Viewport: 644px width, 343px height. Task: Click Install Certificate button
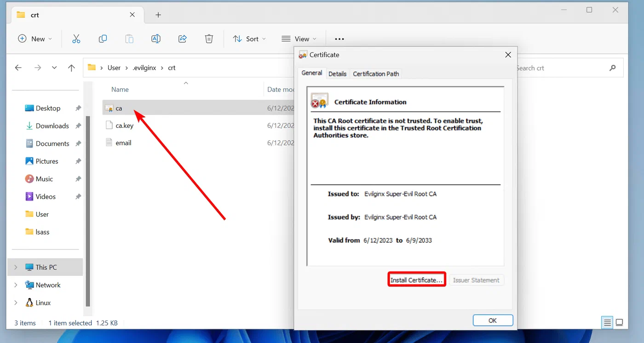417,280
